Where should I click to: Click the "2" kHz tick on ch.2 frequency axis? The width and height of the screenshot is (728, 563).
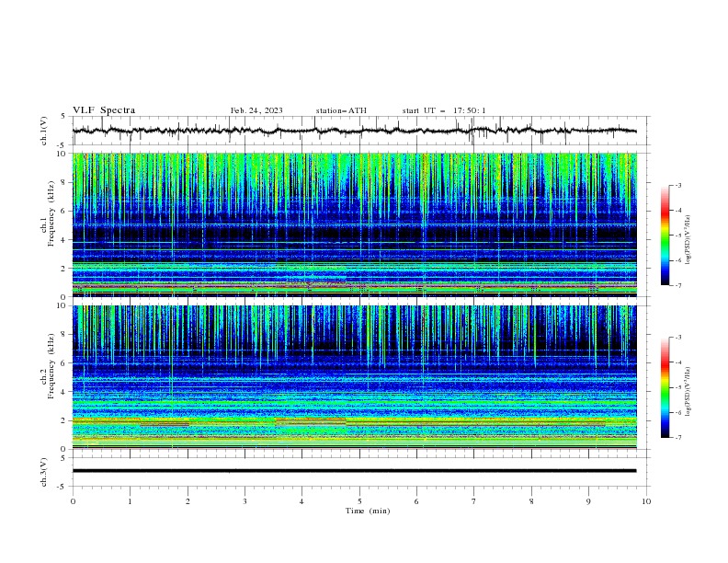[64, 420]
